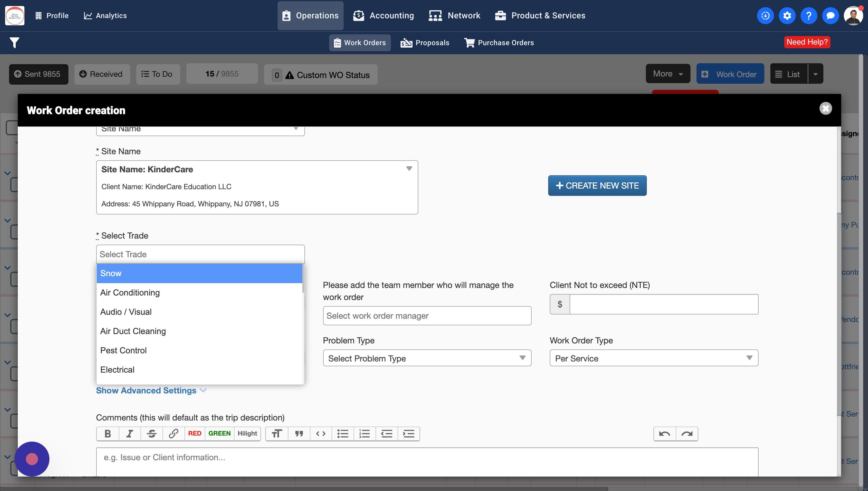Viewport: 868px width, 491px height.
Task: Toggle the Hilight text option
Action: [247, 434]
